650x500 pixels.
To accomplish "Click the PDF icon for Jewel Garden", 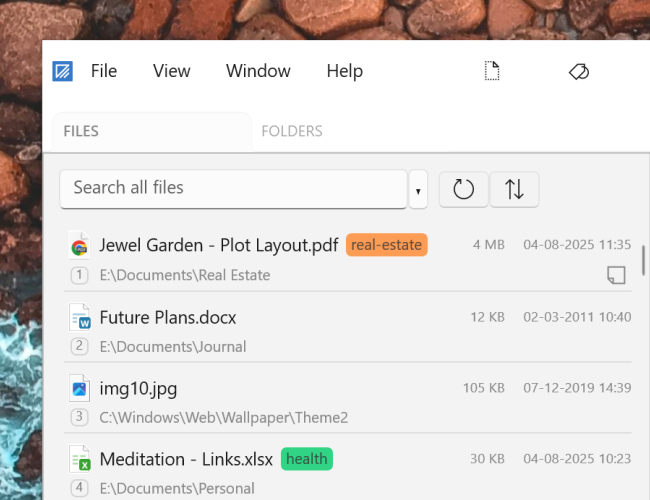I will tap(80, 245).
